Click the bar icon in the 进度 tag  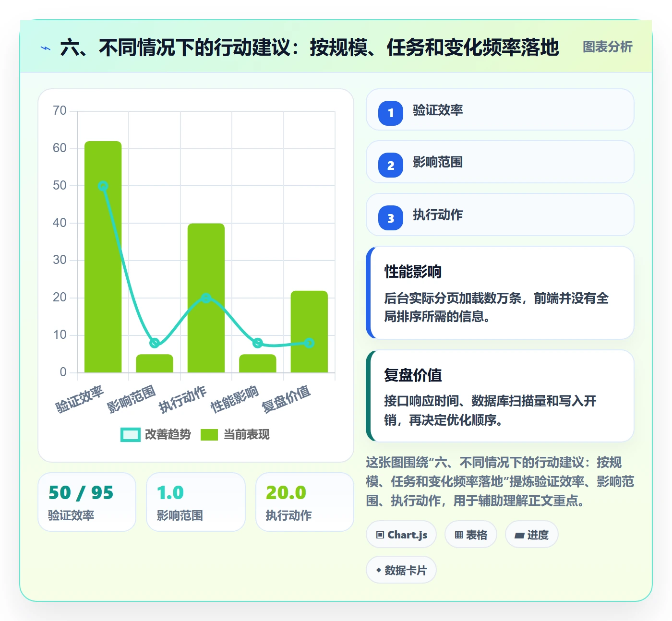[x=519, y=535]
